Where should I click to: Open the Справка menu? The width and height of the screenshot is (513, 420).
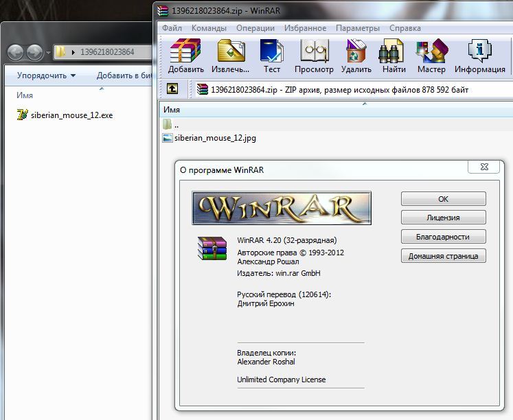pyautogui.click(x=404, y=28)
